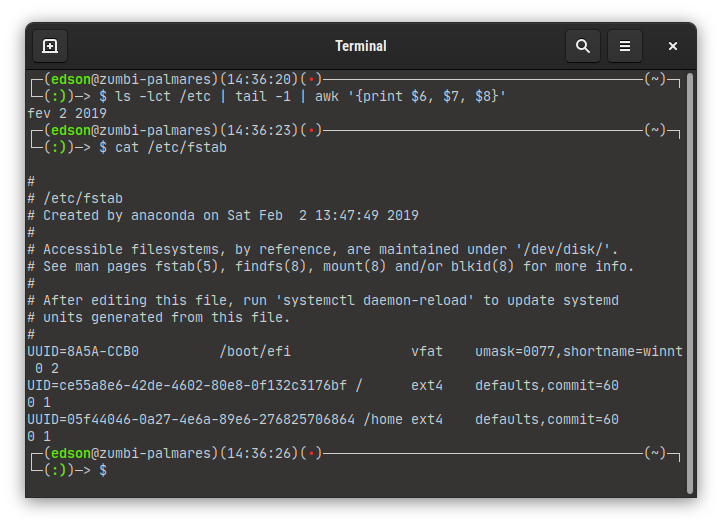Open the terminal search tool
Screen dimensions: 722x526
pyautogui.click(x=582, y=46)
